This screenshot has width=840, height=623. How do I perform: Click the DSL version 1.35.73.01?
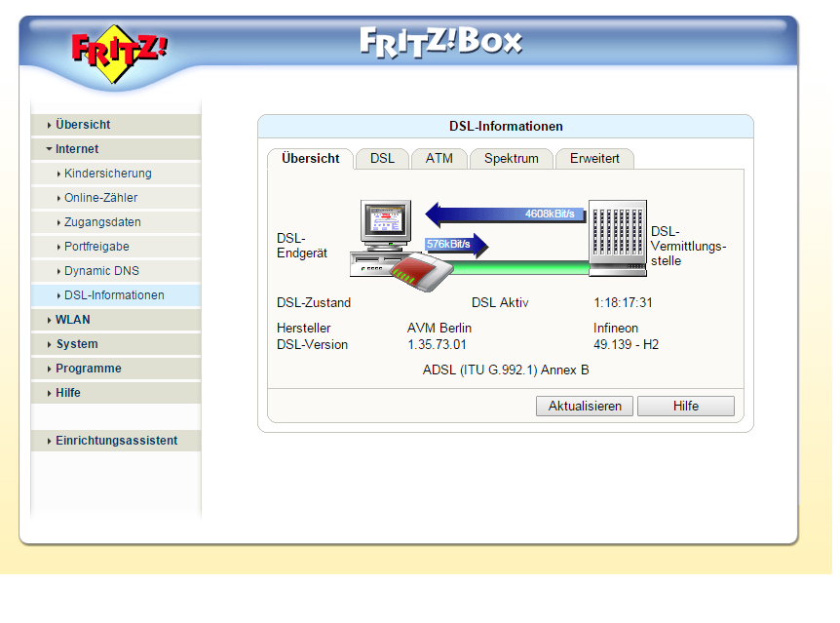tap(437, 345)
